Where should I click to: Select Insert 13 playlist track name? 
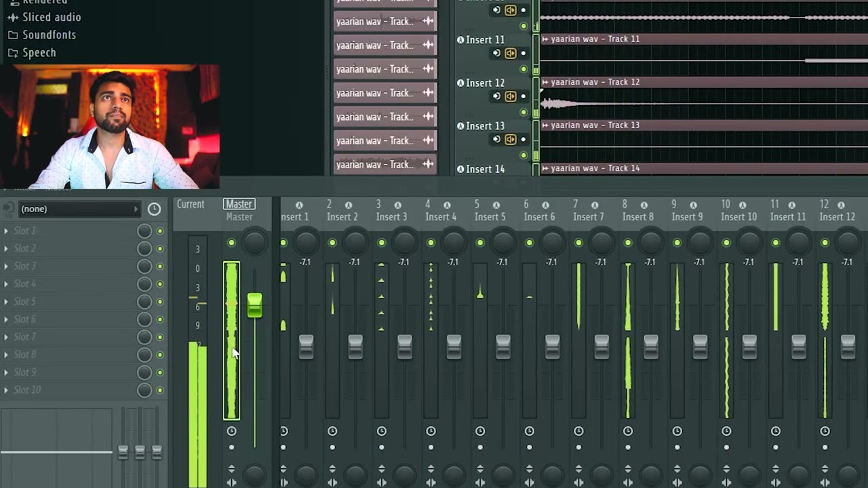tap(486, 126)
